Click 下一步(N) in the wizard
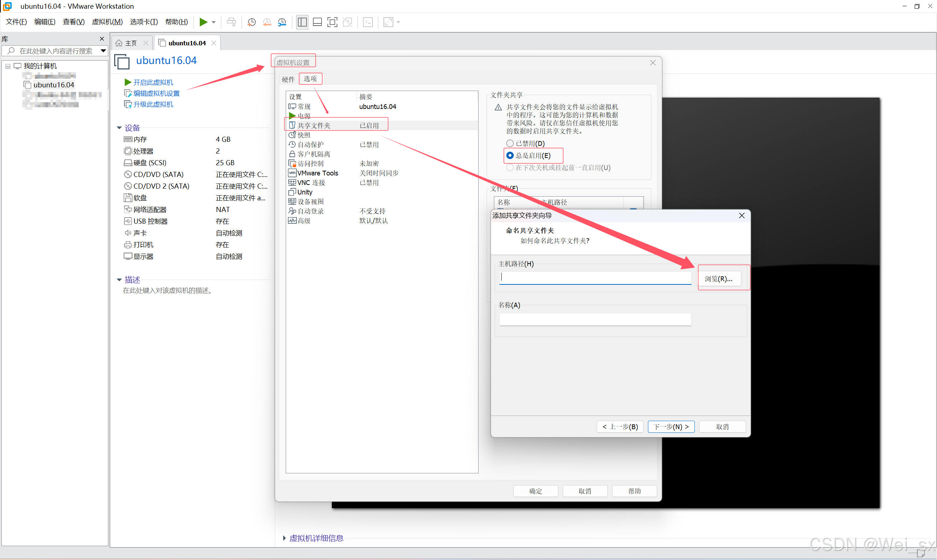The height and width of the screenshot is (560, 937). [x=671, y=427]
